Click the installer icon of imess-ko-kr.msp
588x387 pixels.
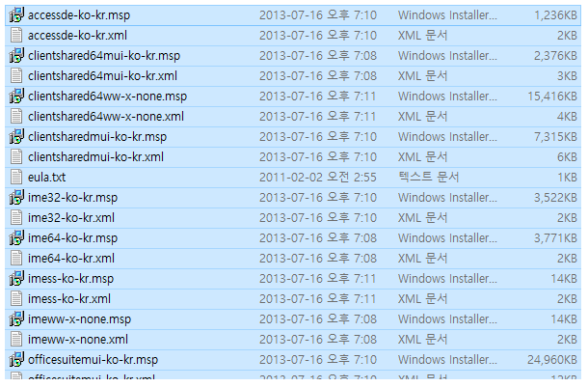click(x=16, y=279)
